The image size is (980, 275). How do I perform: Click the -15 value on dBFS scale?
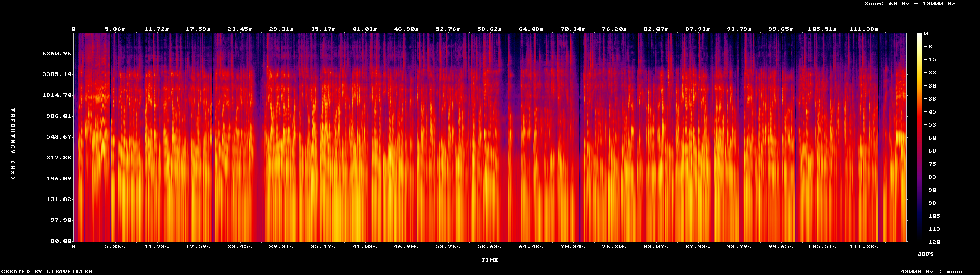pyautogui.click(x=930, y=59)
